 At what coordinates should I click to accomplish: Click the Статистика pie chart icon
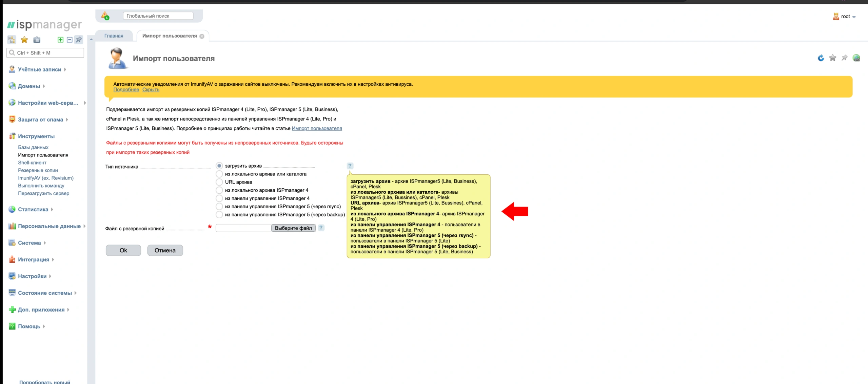[x=12, y=209]
